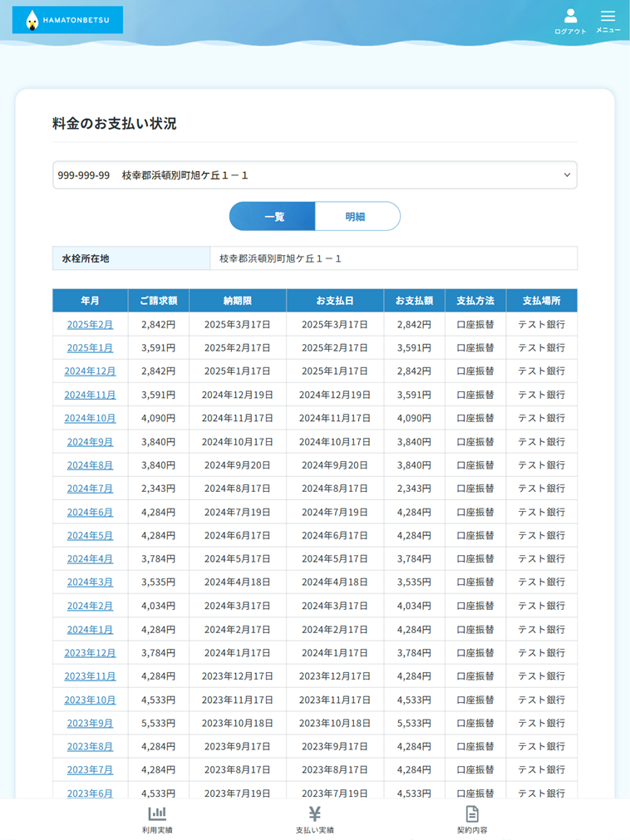630x840 pixels.
Task: Open the 2025年2月 billing link
Action: click(x=90, y=325)
